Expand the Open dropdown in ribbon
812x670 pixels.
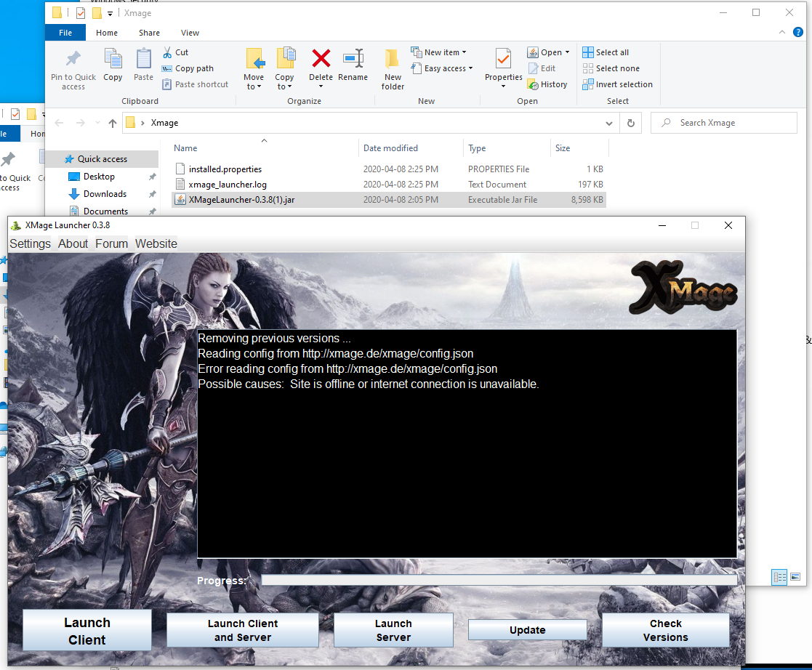(548, 52)
